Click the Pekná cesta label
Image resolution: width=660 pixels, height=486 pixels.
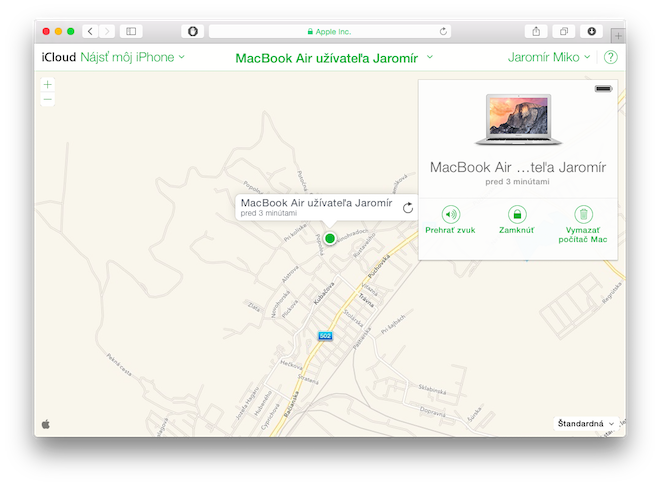pyautogui.click(x=119, y=364)
